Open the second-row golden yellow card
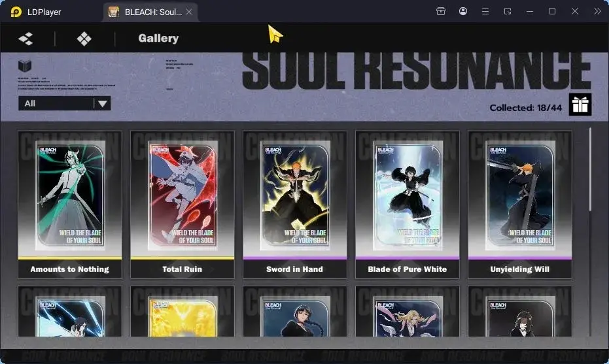Screen dimensions: 609x364 pyautogui.click(x=183, y=312)
